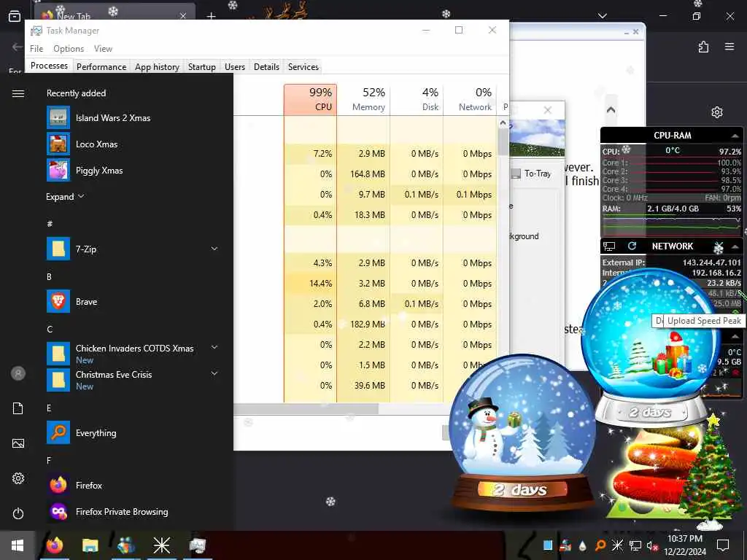Expand Christmas Eve Crisis folder
This screenshot has height=560, width=747.
pyautogui.click(x=214, y=374)
